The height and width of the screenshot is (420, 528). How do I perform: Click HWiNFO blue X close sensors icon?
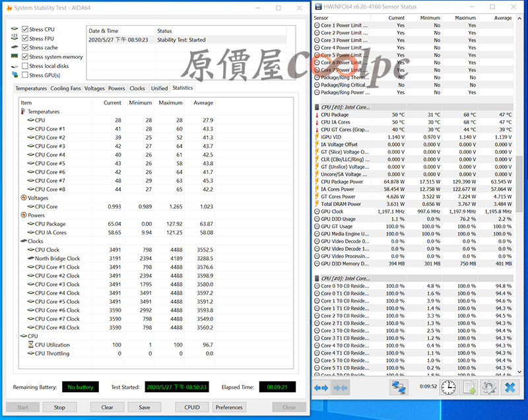coord(510,388)
